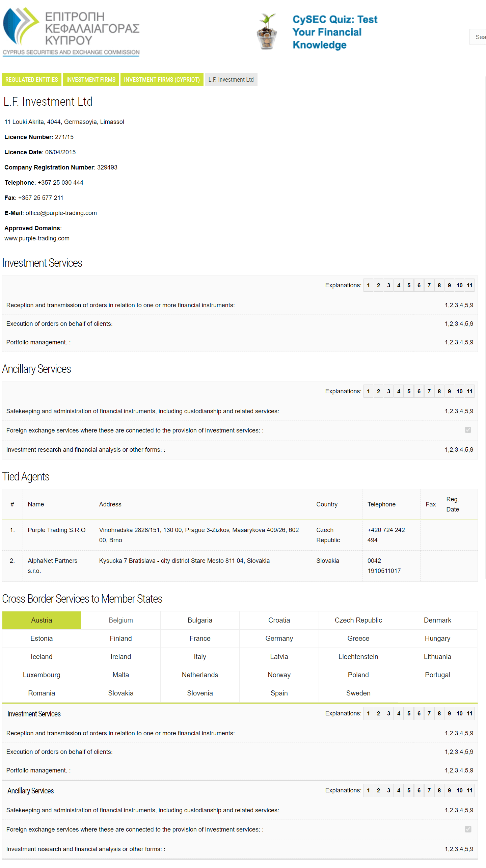
Task: Show explanation 4 in cross-border Ancillary Services
Action: [399, 790]
